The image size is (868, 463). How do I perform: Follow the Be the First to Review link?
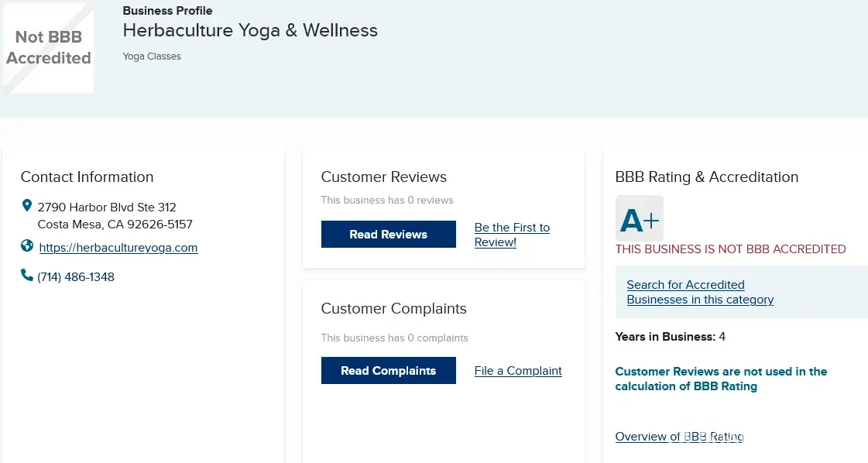(512, 235)
